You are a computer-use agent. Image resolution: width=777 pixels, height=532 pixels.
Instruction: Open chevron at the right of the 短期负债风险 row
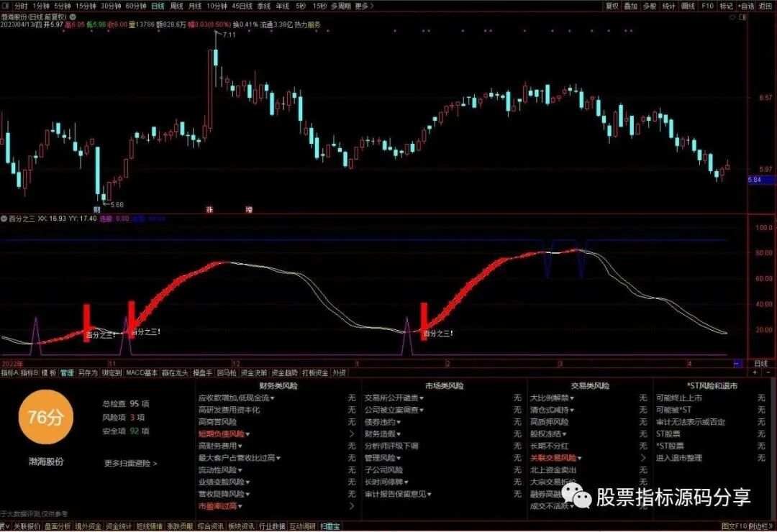coord(352,434)
